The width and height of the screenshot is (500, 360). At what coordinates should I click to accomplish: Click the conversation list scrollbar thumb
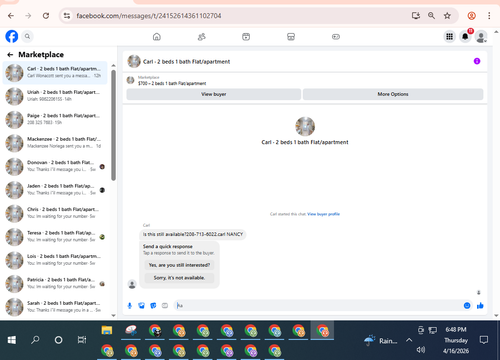coord(113,125)
